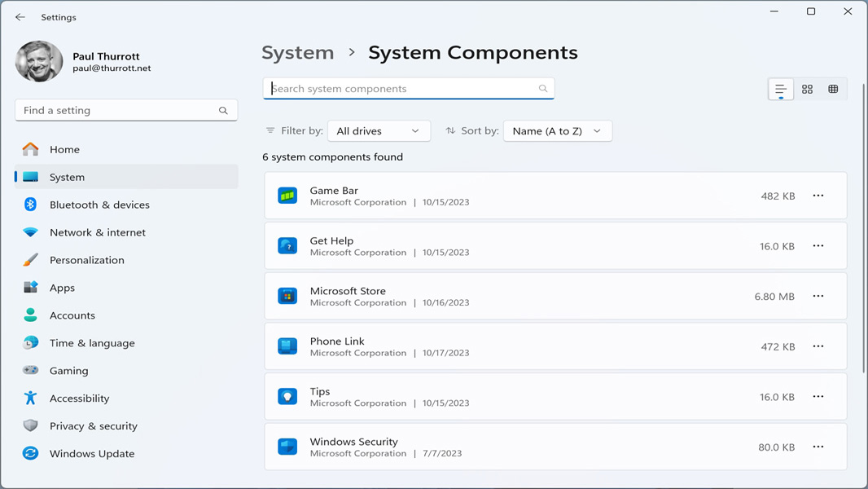This screenshot has width=868, height=489.
Task: Click the Bluetooth icon in the sidebar
Action: (x=31, y=205)
